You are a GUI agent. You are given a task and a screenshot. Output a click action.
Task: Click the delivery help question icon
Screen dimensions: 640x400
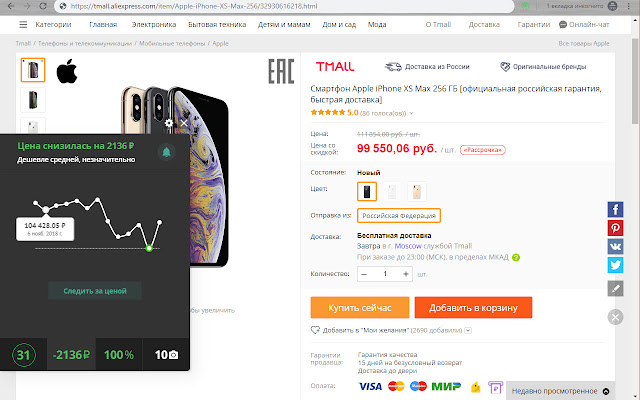pos(516,258)
